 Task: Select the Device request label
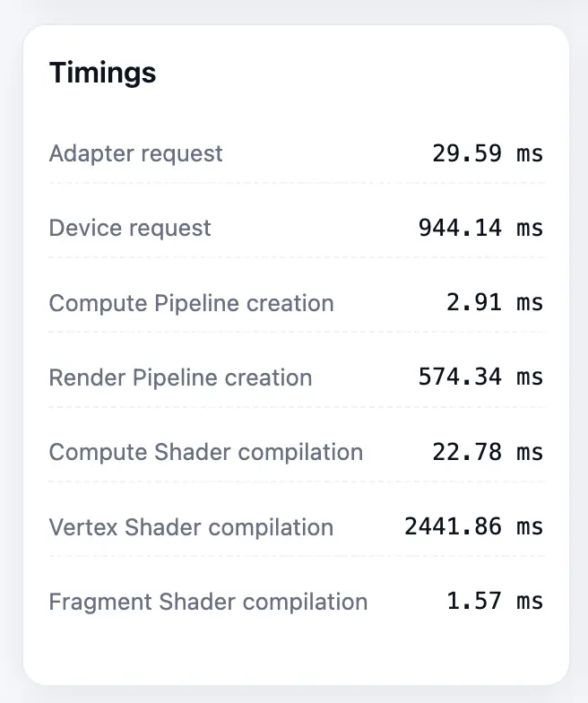point(130,228)
